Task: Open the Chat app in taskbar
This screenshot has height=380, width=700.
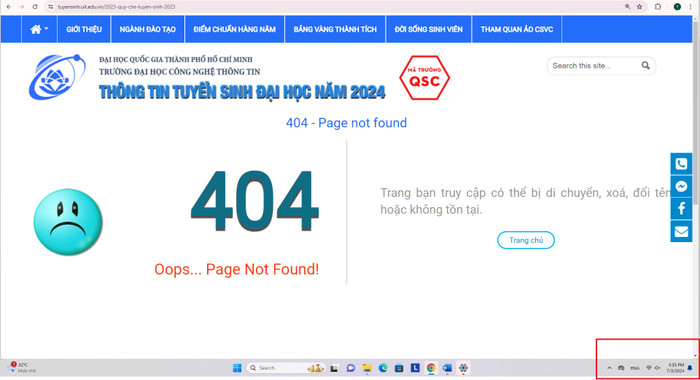Action: point(351,368)
